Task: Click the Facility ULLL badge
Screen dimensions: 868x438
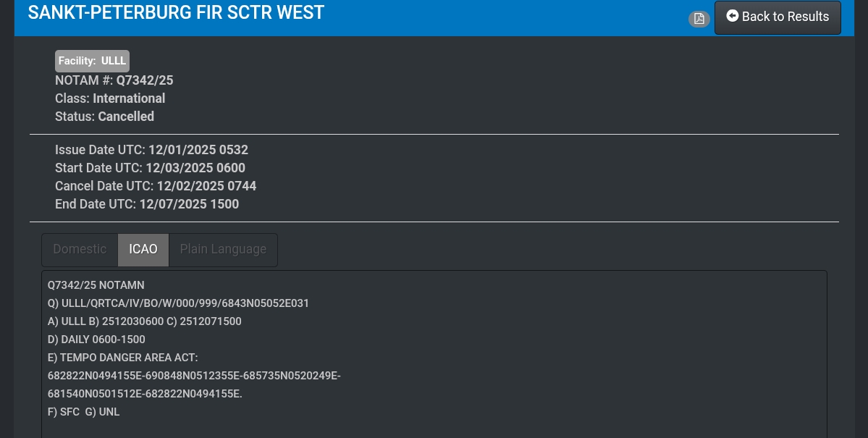Action: 92,61
